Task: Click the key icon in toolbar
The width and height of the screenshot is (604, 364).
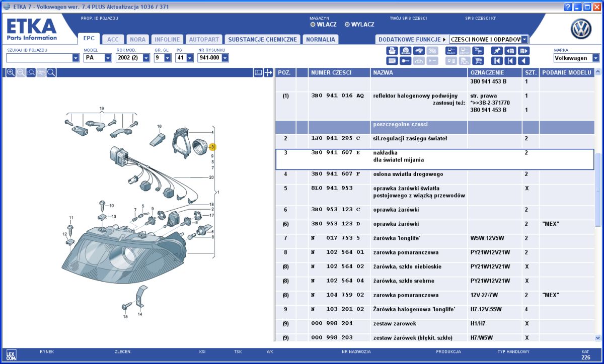Action: tap(405, 61)
